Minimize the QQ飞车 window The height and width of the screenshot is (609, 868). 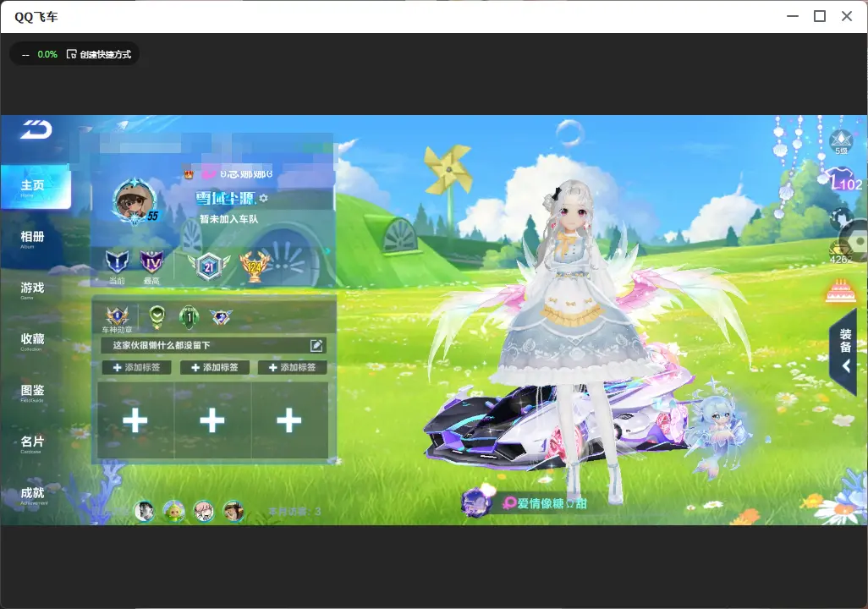(x=793, y=17)
